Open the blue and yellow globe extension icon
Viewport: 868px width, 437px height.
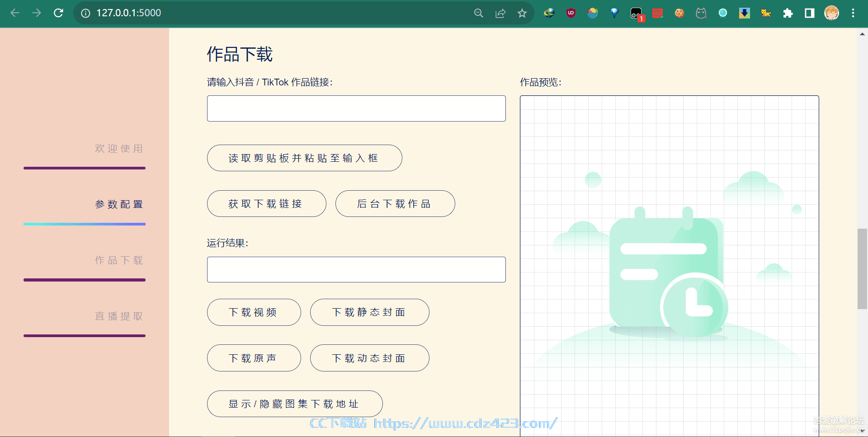593,13
